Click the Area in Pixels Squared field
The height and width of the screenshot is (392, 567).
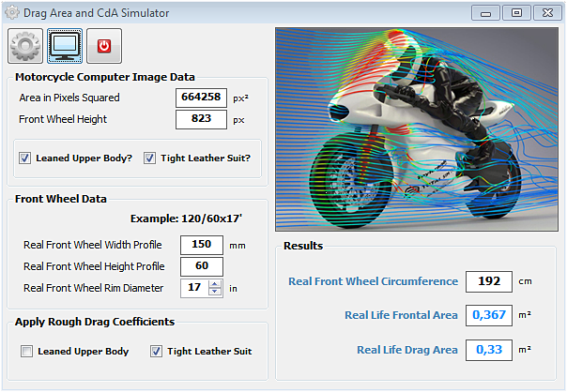202,98
